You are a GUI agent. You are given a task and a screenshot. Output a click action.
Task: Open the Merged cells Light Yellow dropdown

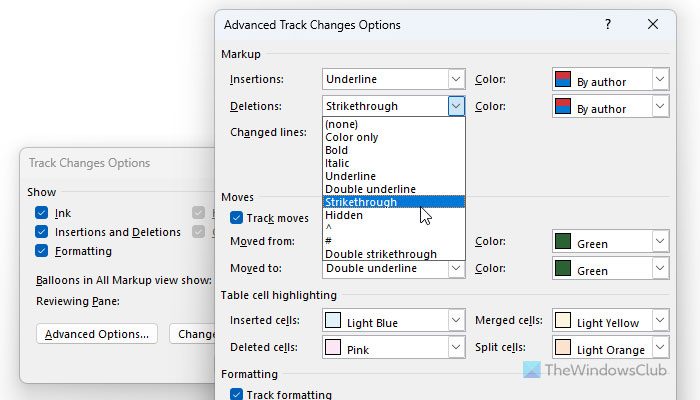point(659,322)
